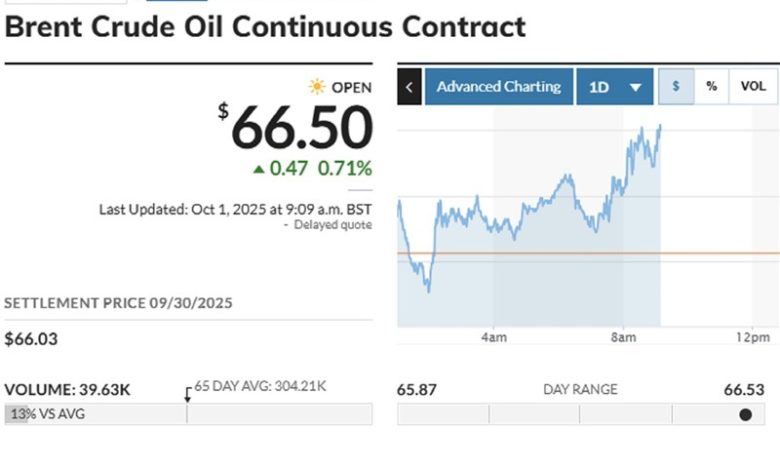
Task: Toggle the VOL chart display
Action: pos(753,87)
